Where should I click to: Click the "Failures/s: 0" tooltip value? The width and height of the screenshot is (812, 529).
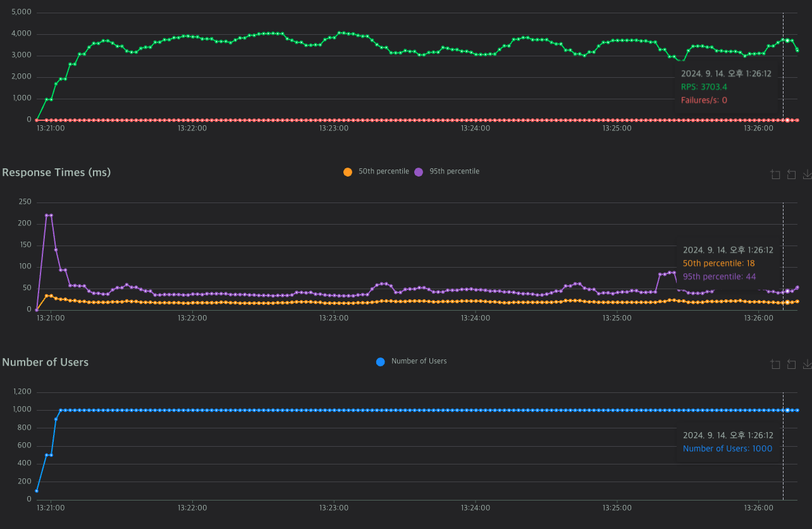pos(704,100)
